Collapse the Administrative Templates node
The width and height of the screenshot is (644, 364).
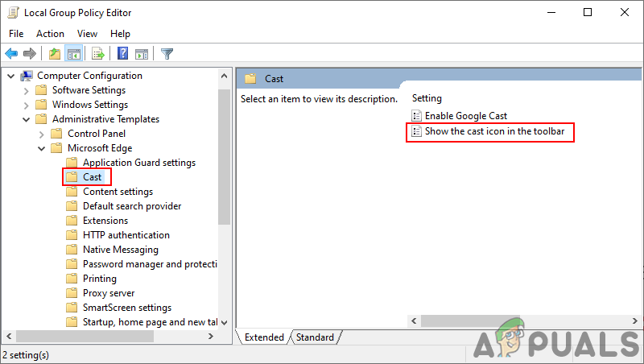27,119
